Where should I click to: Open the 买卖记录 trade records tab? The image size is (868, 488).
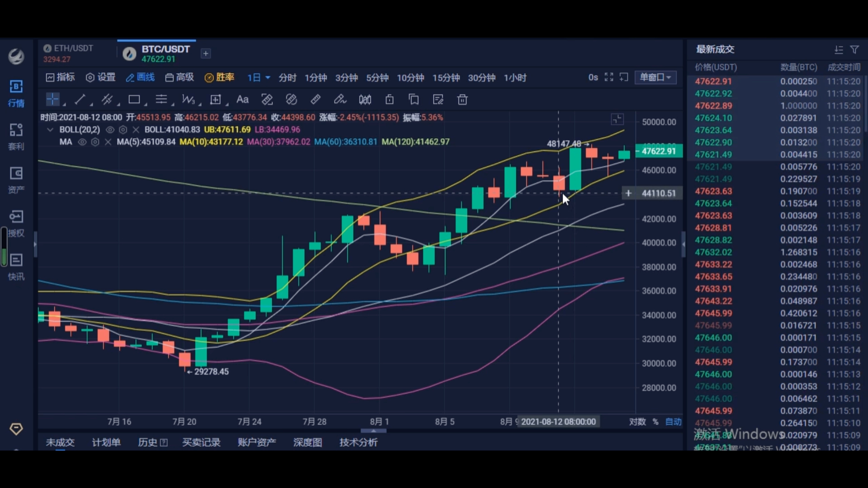coord(201,442)
